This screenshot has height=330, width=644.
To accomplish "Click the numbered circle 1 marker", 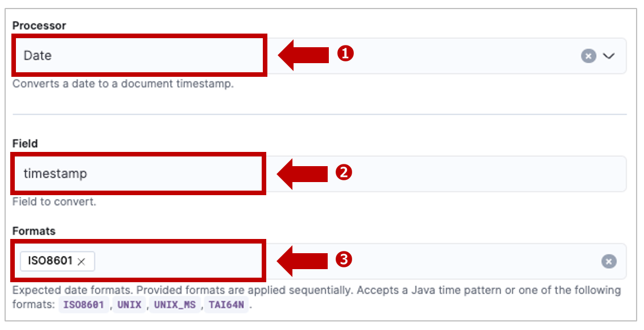I will click(345, 53).
